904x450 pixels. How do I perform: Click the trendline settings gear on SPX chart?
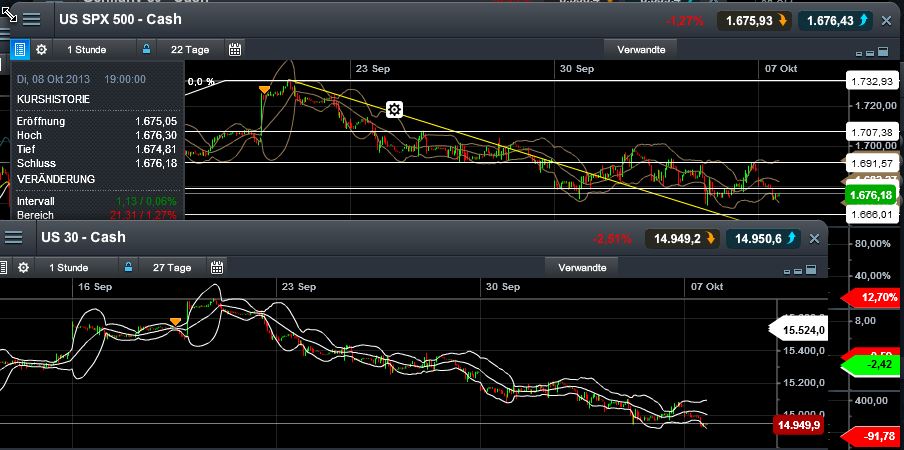(394, 109)
